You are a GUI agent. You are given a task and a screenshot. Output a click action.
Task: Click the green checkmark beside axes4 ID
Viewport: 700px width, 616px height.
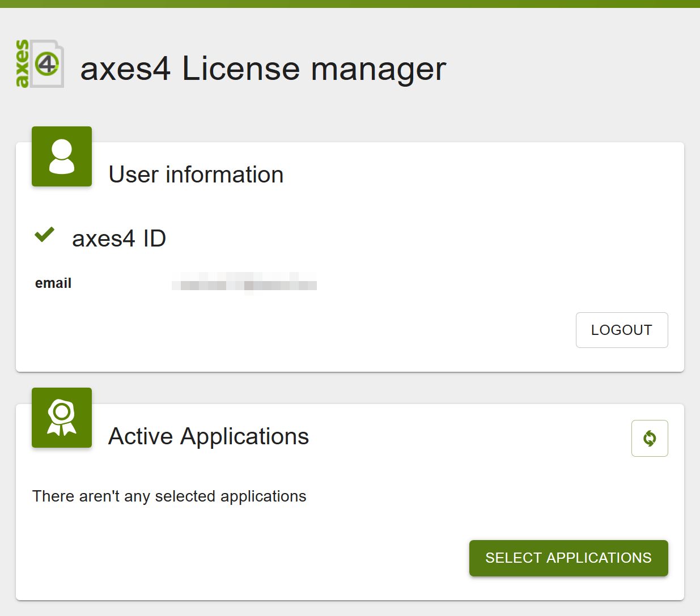(44, 234)
